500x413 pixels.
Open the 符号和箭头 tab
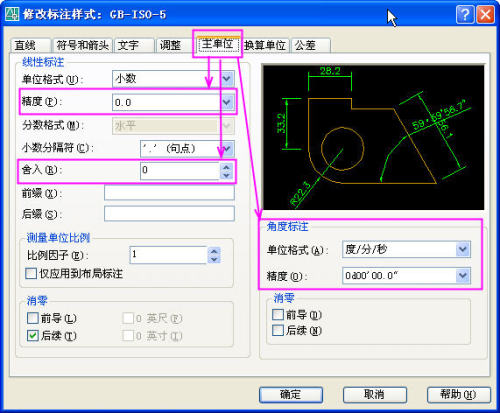tap(82, 45)
